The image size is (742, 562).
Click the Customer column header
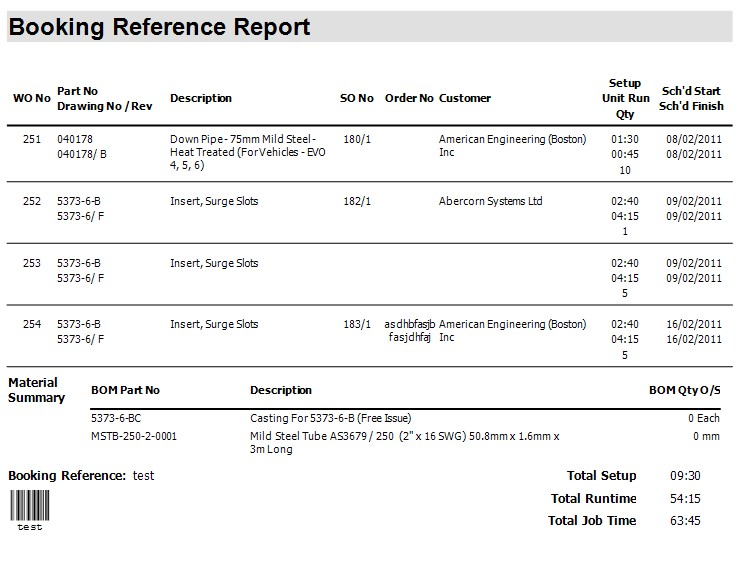click(x=465, y=99)
